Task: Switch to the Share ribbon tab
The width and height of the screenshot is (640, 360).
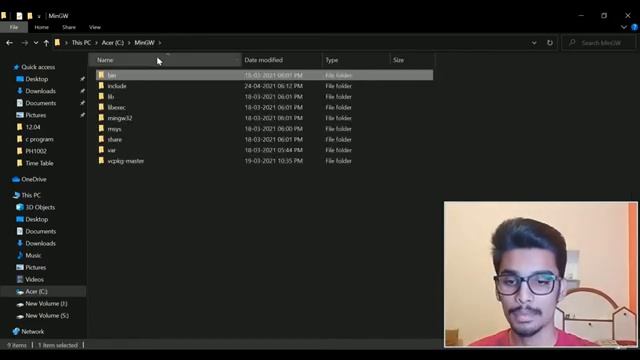Action: click(x=69, y=27)
